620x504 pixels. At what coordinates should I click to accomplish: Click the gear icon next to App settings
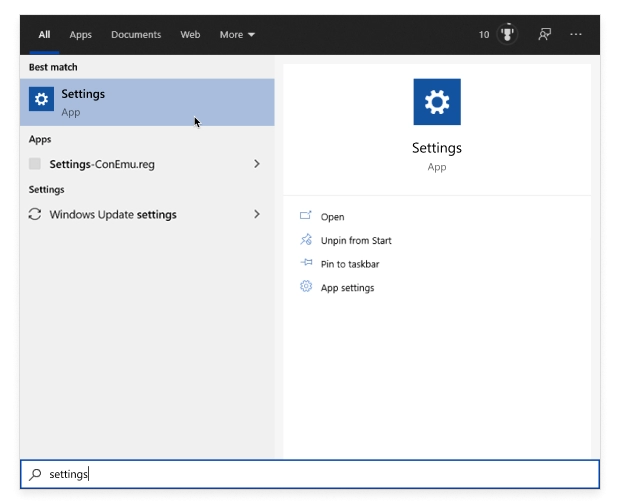point(306,287)
